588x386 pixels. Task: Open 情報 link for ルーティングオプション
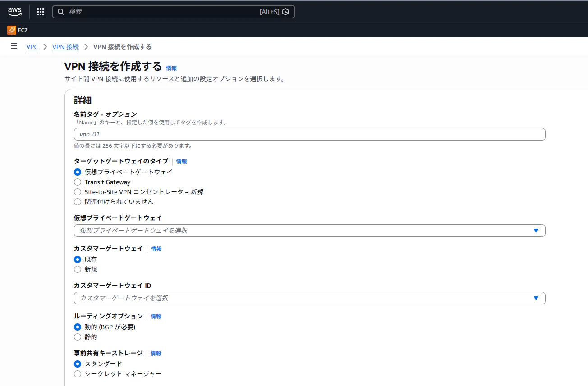[x=156, y=317]
